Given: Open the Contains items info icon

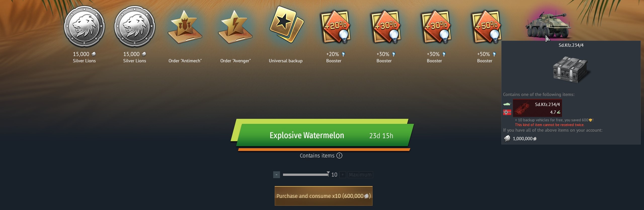Looking at the screenshot, I should click(339, 155).
